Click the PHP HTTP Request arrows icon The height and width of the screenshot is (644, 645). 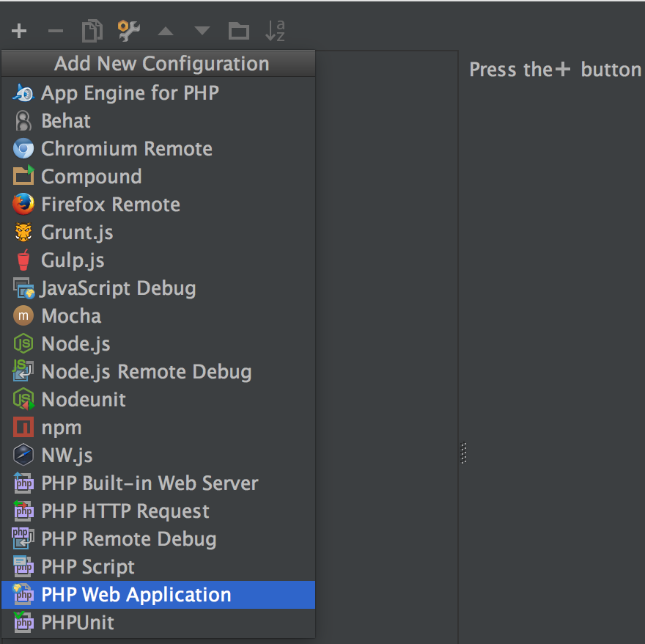tap(23, 511)
